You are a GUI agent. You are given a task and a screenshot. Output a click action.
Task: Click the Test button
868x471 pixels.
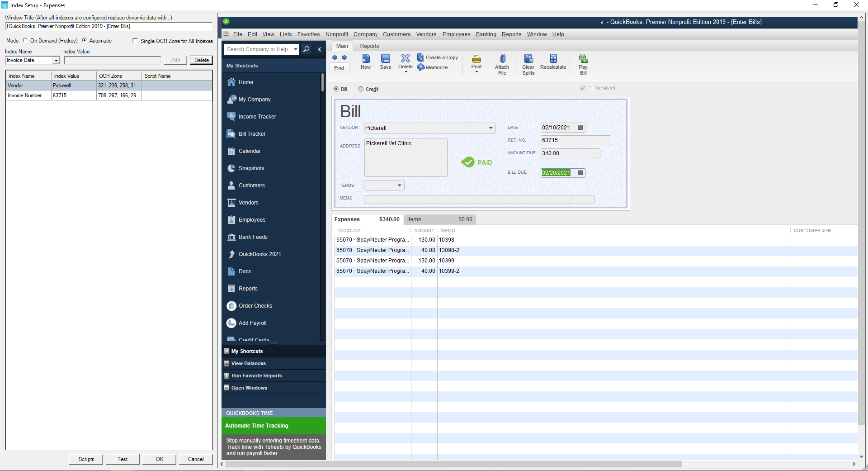pos(123,459)
